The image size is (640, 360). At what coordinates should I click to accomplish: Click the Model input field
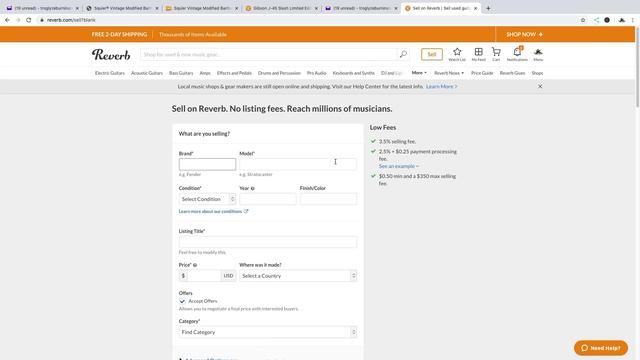click(298, 164)
